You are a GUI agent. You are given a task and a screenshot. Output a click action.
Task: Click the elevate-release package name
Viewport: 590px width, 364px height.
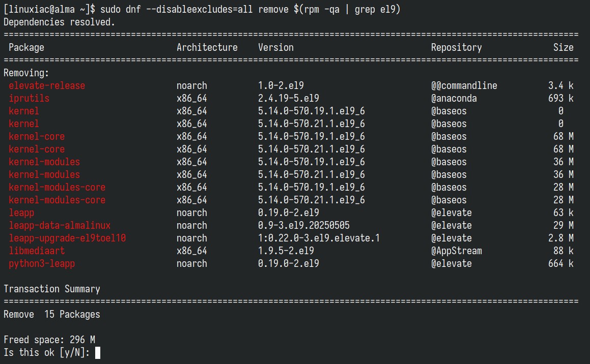(x=47, y=85)
